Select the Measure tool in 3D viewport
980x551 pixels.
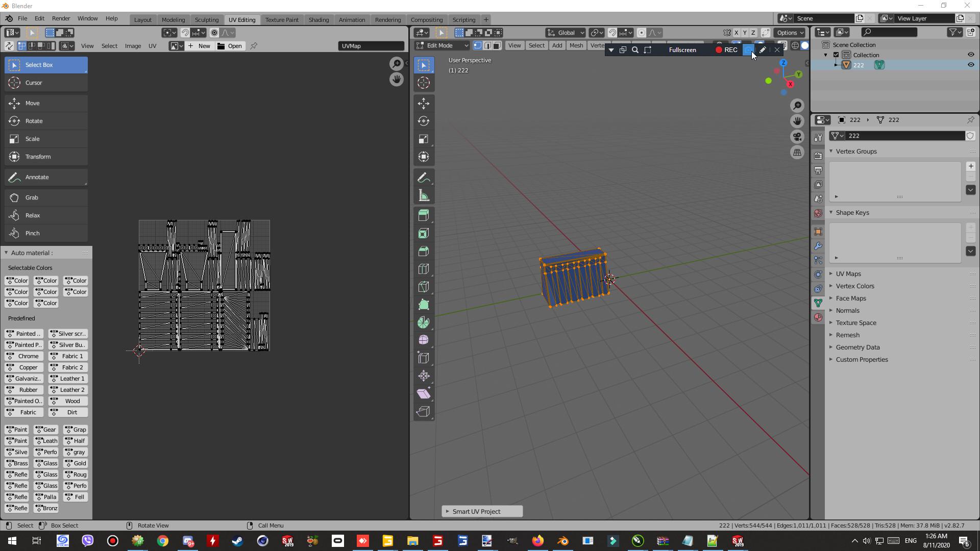point(423,196)
